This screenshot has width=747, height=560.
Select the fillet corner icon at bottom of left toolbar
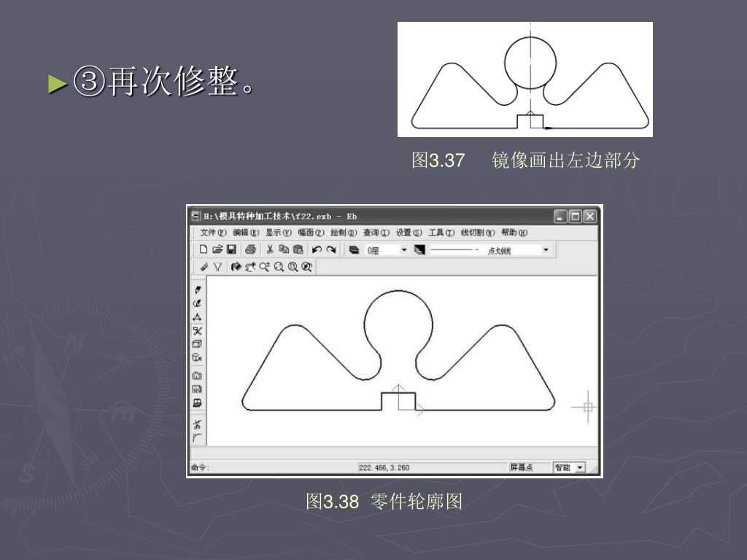tap(197, 438)
